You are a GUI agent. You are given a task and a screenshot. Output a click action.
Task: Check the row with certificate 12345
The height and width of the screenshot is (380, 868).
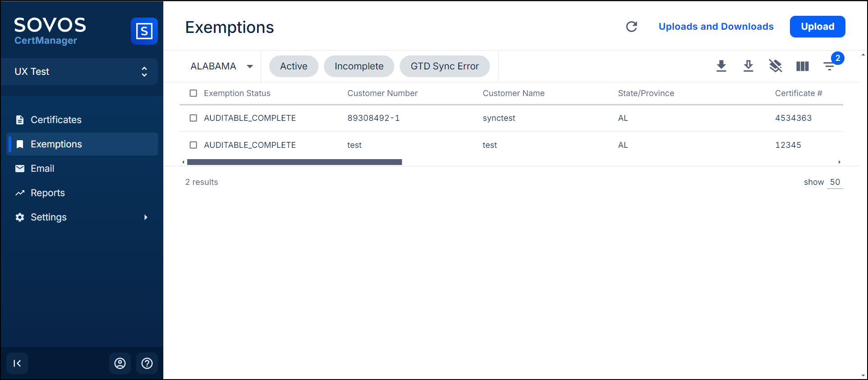pyautogui.click(x=194, y=145)
